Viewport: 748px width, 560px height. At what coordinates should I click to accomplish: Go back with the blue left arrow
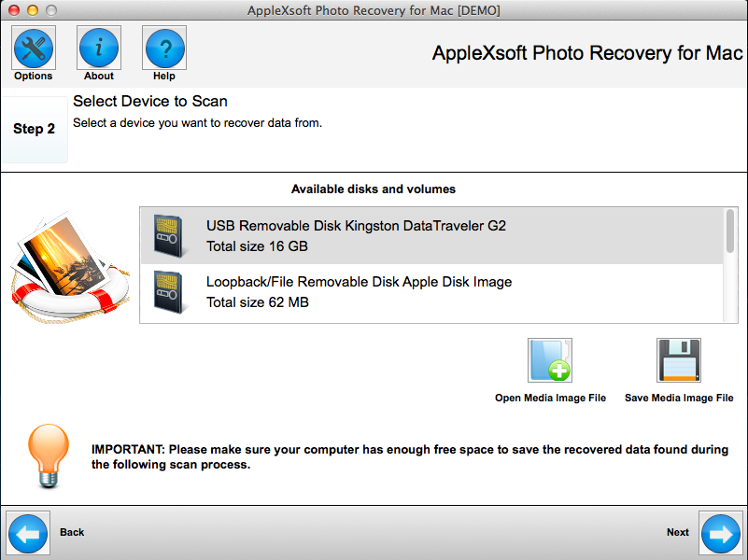28,533
